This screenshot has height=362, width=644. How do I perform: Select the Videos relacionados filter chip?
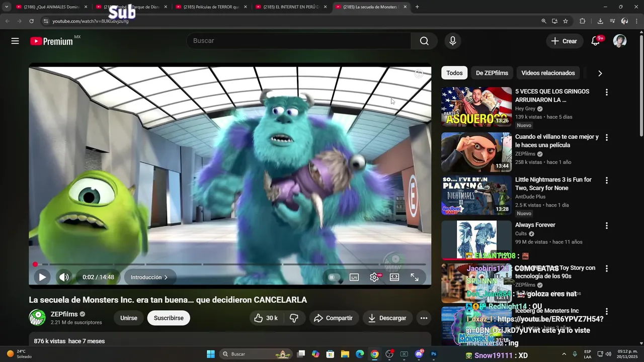point(548,73)
